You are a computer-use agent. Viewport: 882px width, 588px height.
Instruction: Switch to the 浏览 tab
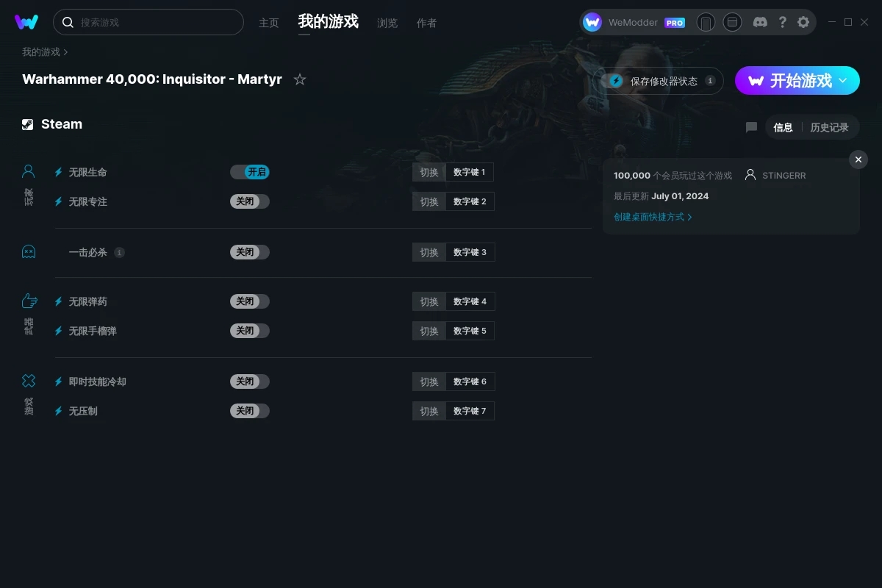coord(387,23)
